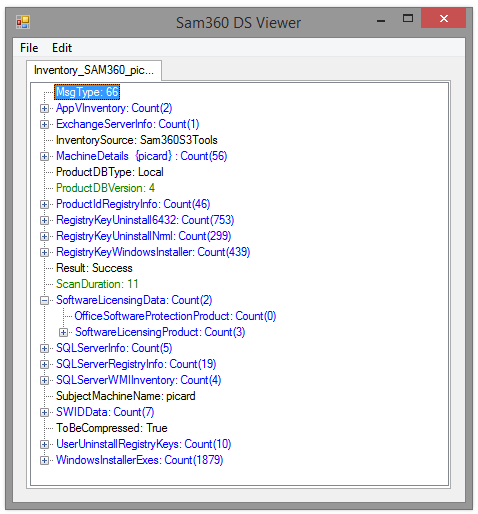Select the Inventory_SAM360_pic... tab
478x514 pixels.
[x=94, y=70]
